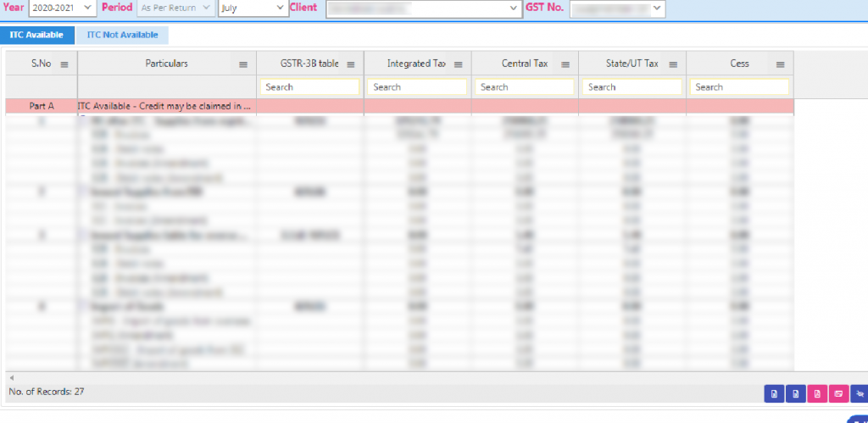The image size is (868, 423).
Task: Open the GST No. dropdown
Action: [618, 8]
